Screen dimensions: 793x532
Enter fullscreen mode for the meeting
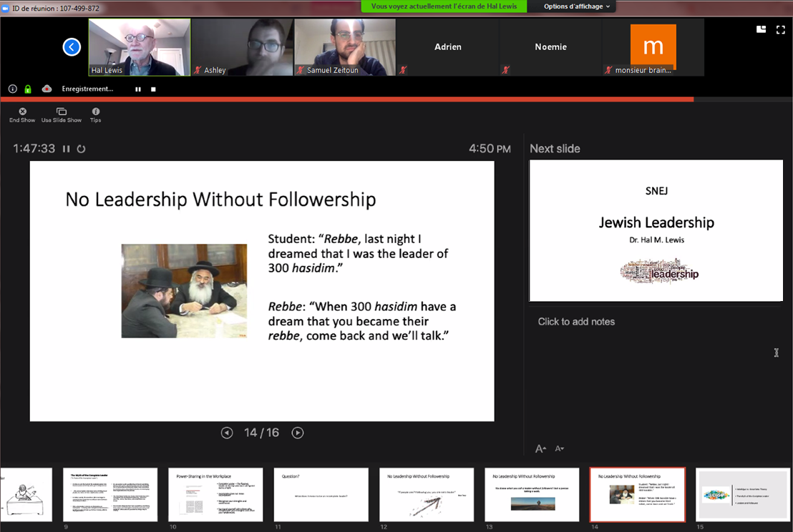[x=781, y=29]
